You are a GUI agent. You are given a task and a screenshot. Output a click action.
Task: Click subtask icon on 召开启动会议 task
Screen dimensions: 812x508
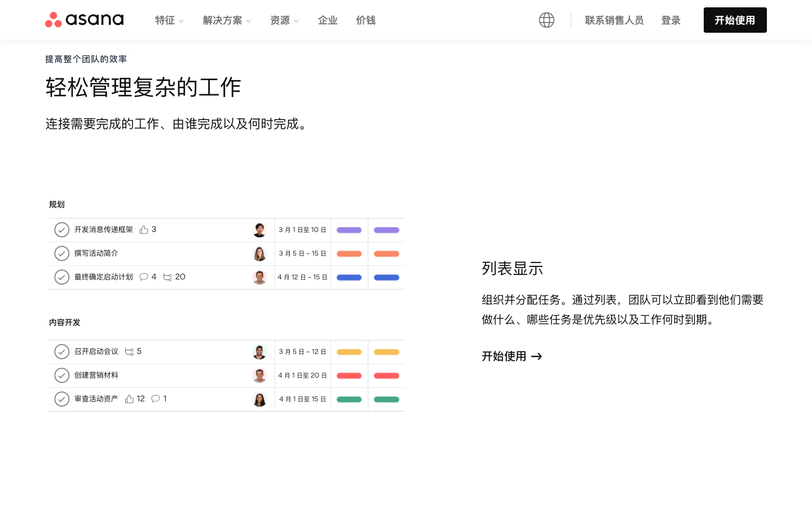(129, 352)
